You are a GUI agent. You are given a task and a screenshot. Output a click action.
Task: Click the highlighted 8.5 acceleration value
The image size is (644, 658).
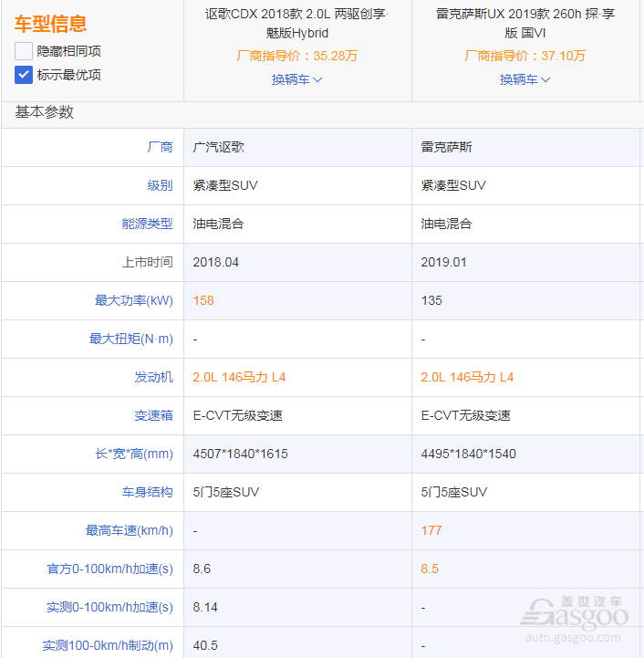pyautogui.click(x=430, y=569)
